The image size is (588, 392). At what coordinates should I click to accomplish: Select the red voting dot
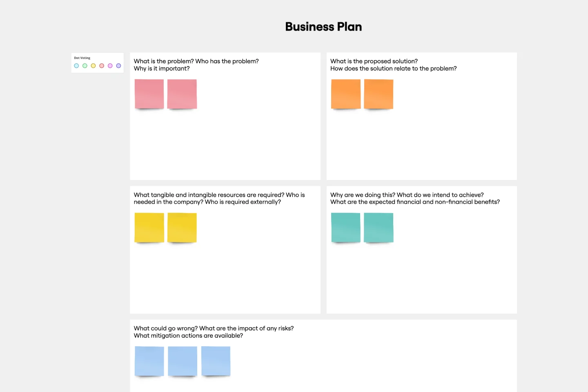pos(102,66)
